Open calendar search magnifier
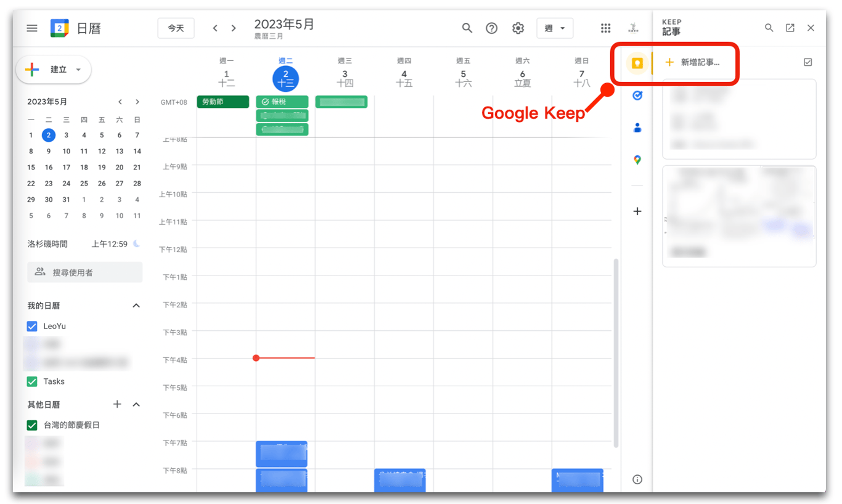Image resolution: width=842 pixels, height=504 pixels. click(467, 28)
